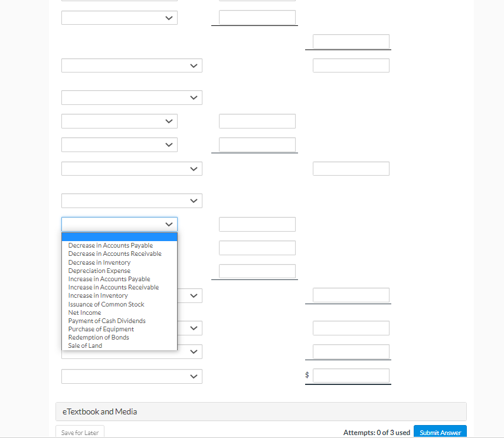The width and height of the screenshot is (504, 438).
Task: Select Sale of Land option
Action: (x=85, y=345)
